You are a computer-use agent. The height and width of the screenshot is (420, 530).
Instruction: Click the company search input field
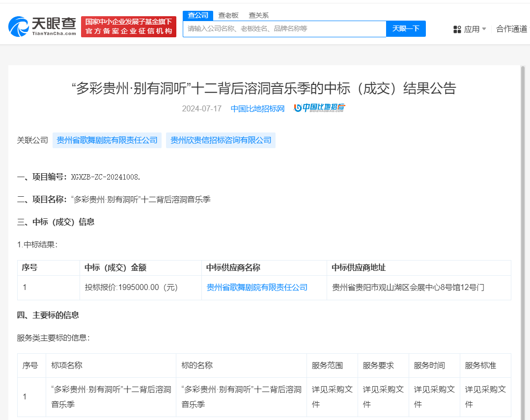tap(285, 28)
